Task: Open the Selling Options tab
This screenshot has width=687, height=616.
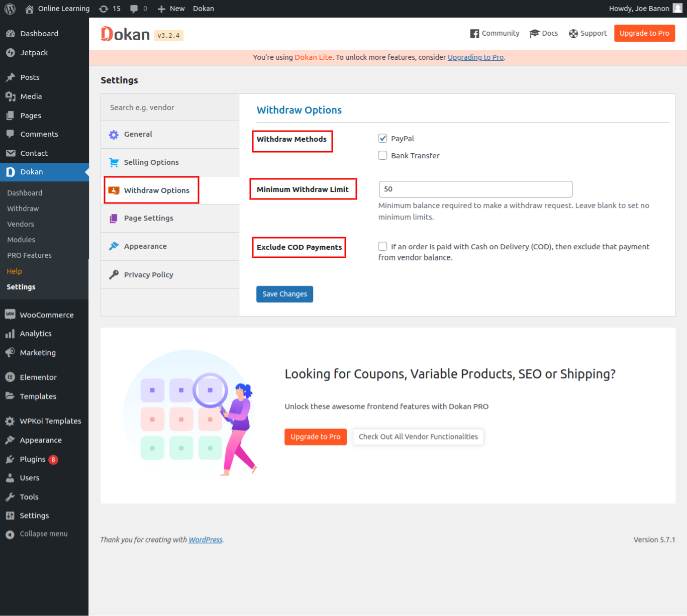Action: (x=170, y=162)
